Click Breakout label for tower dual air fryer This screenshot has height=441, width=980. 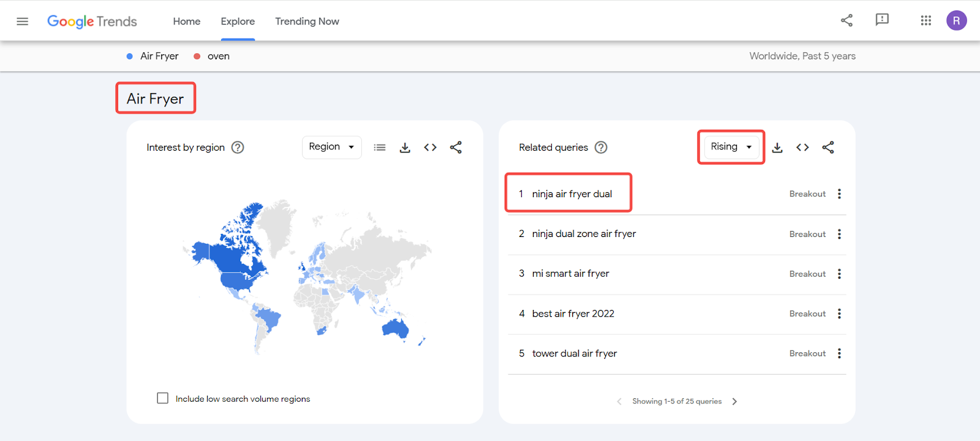click(807, 353)
